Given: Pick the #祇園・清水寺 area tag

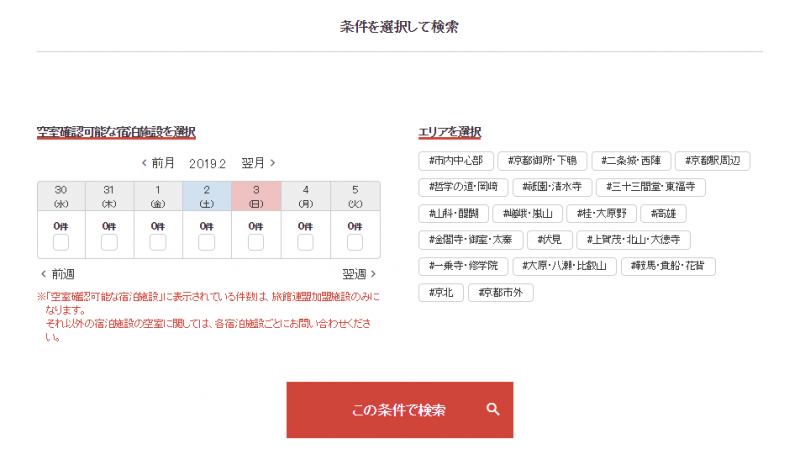Looking at the screenshot, I should point(553,187).
